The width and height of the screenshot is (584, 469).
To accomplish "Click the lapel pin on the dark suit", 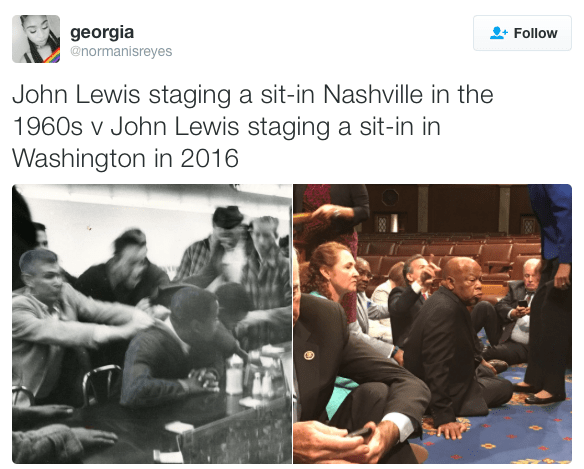I will tap(309, 355).
